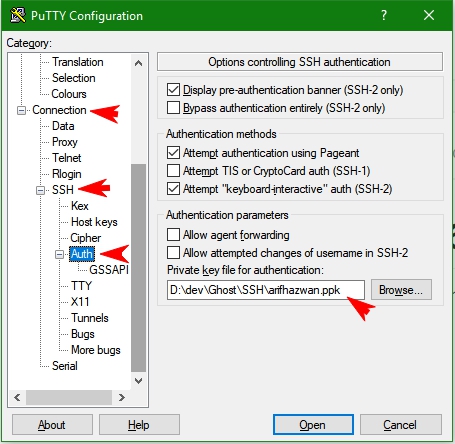Select Telnet category
Image resolution: width=455 pixels, height=444 pixels.
(67, 158)
